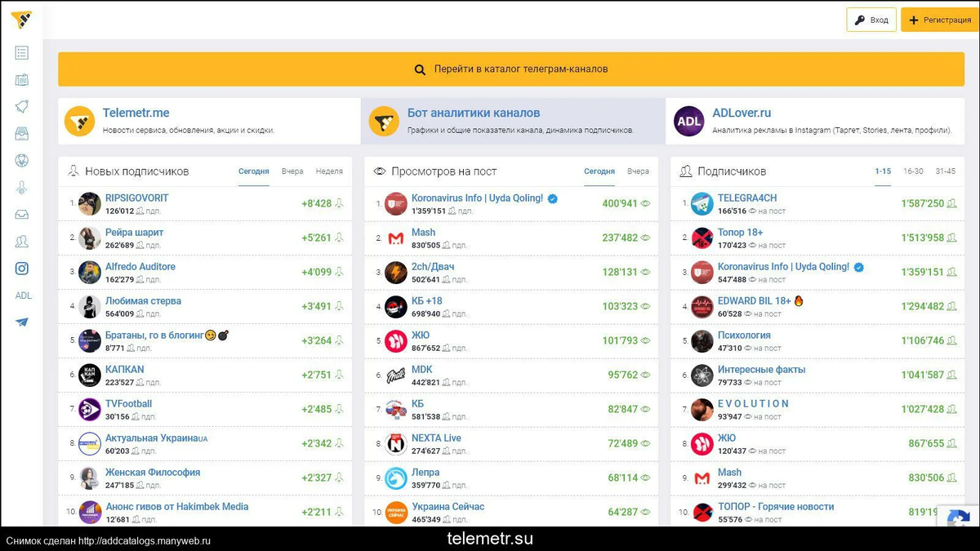This screenshot has width=980, height=551.
Task: Click the bell icon in the sidebar
Action: coord(22,107)
